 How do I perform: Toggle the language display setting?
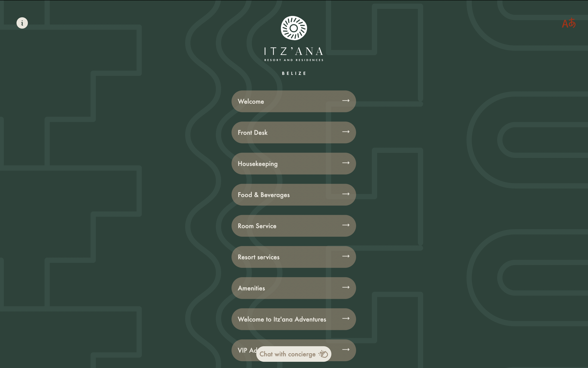tap(569, 23)
